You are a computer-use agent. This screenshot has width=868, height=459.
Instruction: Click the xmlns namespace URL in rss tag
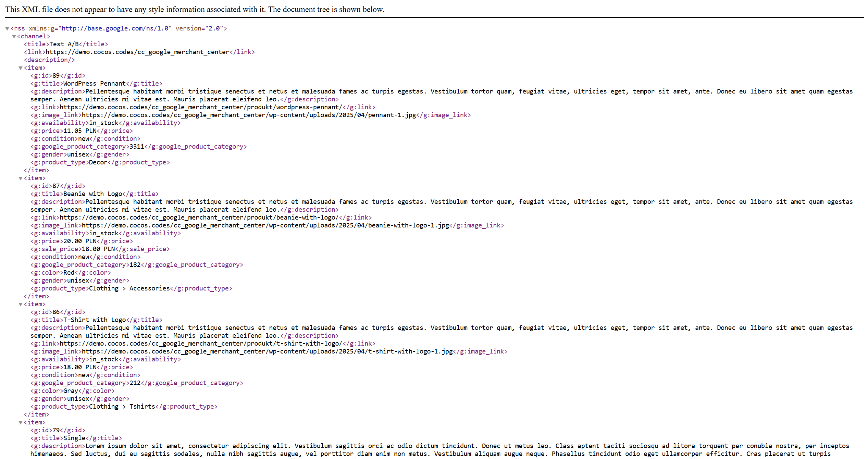tap(115, 28)
